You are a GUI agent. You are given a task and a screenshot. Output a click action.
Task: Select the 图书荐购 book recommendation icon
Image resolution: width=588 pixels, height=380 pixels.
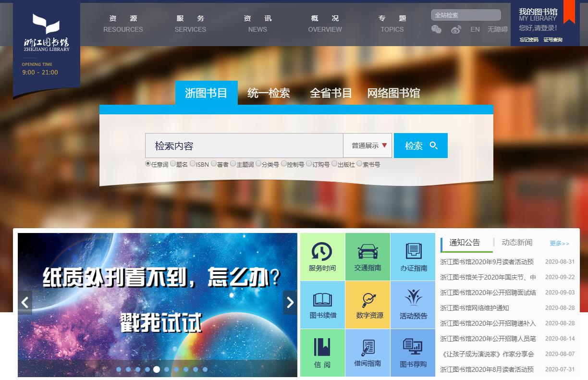pyautogui.click(x=413, y=353)
